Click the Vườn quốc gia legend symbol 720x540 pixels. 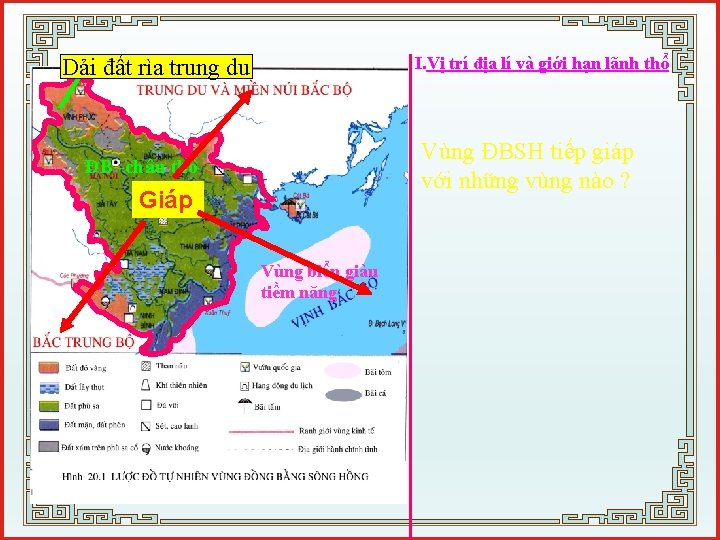tap(245, 367)
